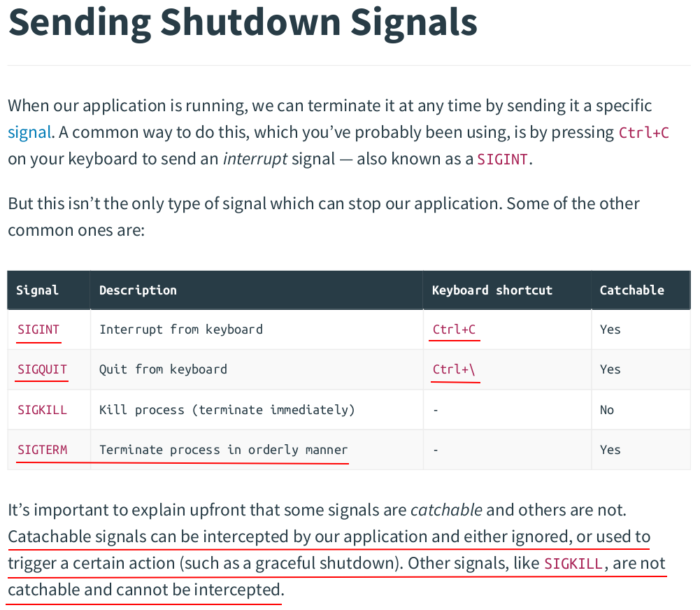Viewport: 700px width, 610px height.
Task: Click the SIGKILL cell in the table
Action: tap(42, 410)
